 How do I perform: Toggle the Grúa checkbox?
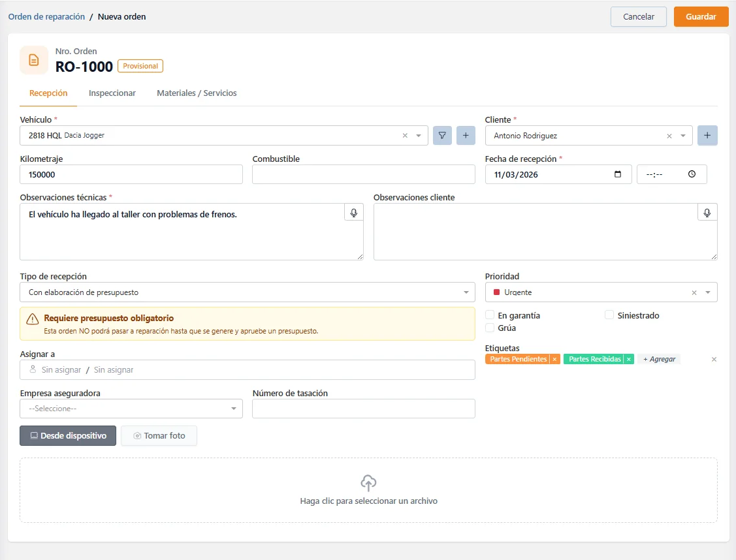tap(490, 328)
